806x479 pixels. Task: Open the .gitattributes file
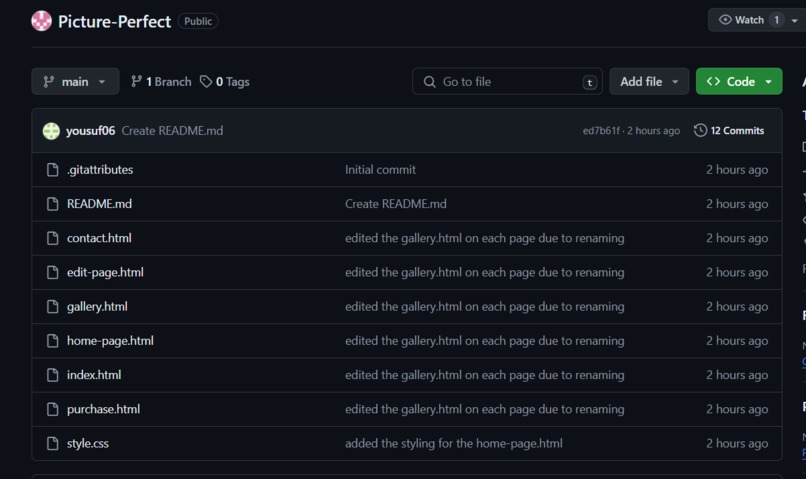100,170
